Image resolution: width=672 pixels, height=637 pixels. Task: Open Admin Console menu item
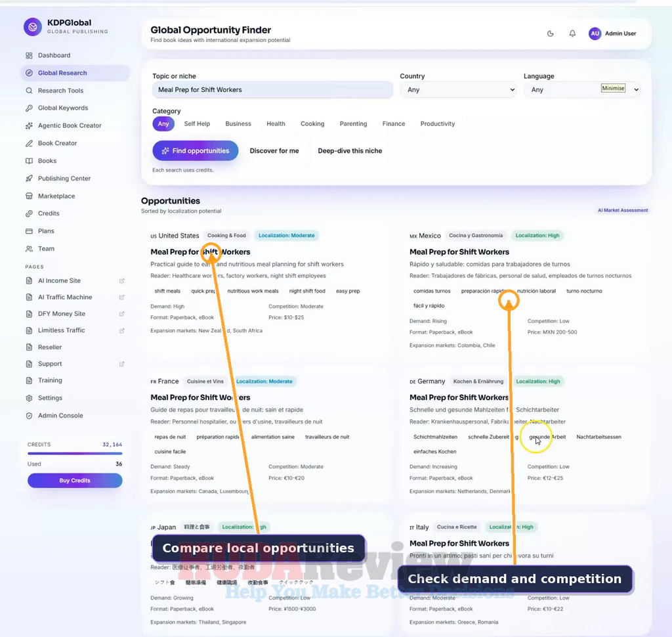click(x=75, y=416)
